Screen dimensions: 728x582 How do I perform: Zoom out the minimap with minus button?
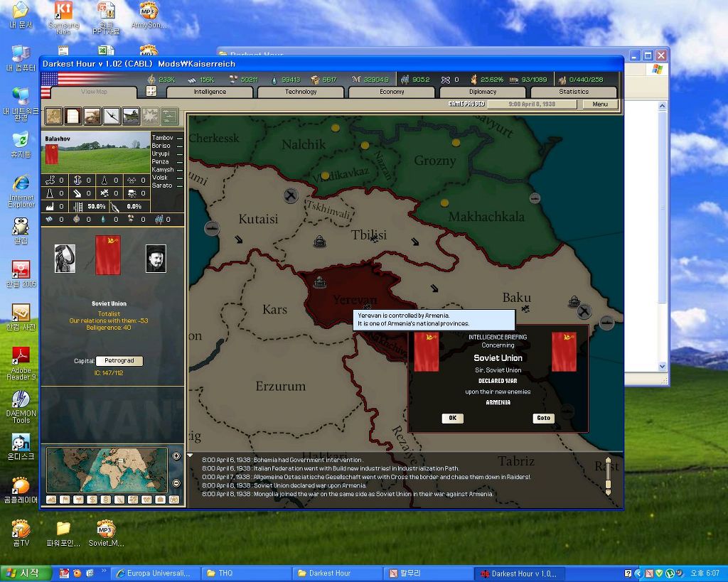tap(176, 483)
